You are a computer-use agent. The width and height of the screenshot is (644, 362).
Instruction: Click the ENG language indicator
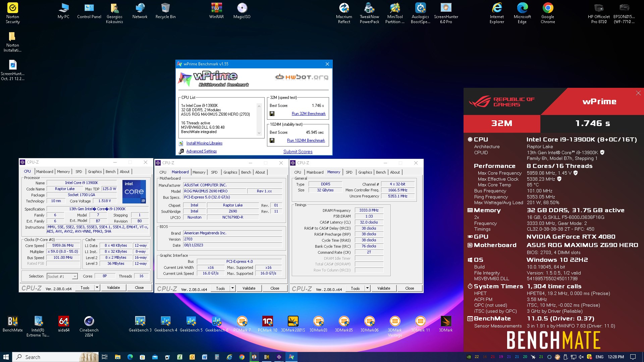600,357
